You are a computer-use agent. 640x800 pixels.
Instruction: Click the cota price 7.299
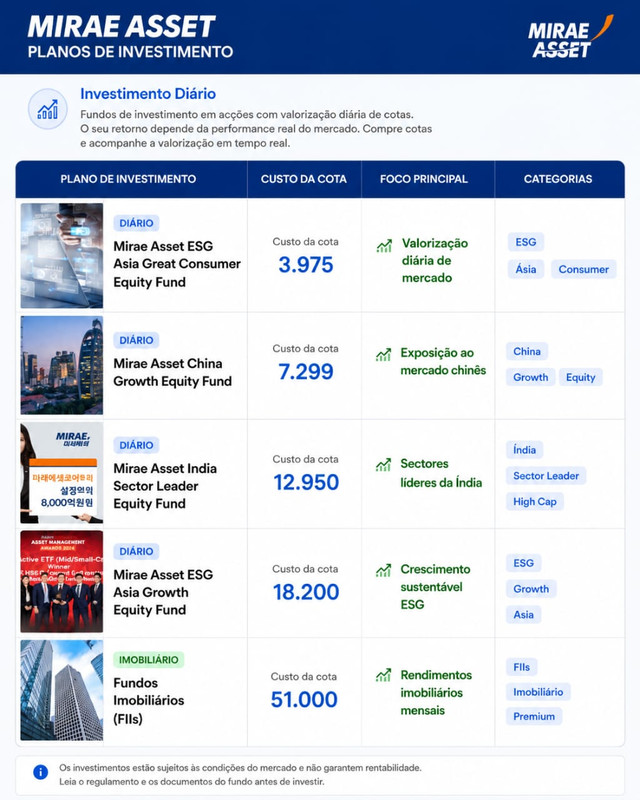coord(306,371)
